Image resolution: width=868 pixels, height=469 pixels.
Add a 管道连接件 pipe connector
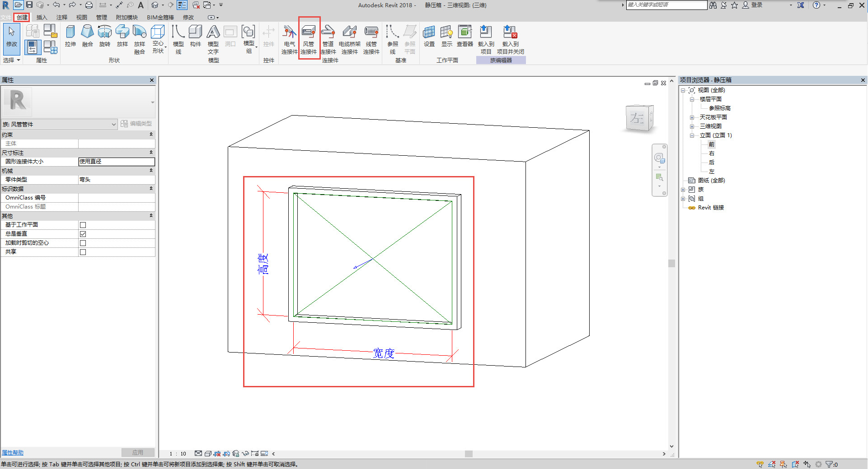coord(328,39)
